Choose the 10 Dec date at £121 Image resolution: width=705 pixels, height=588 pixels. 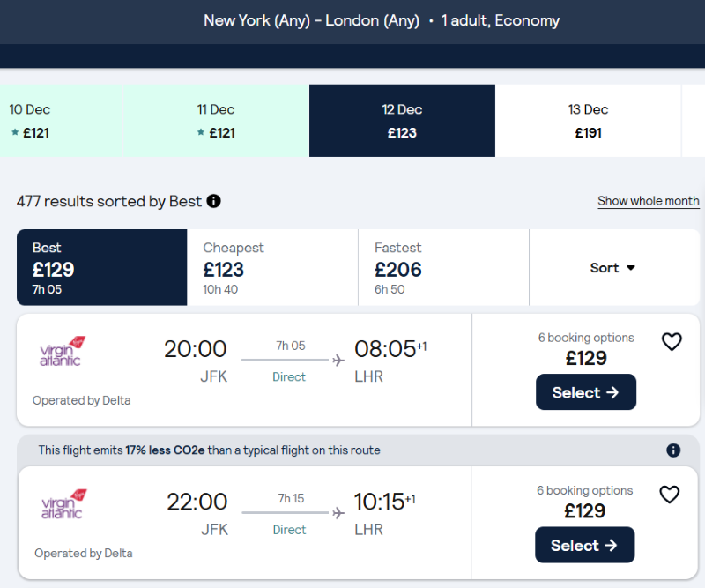pyautogui.click(x=35, y=121)
